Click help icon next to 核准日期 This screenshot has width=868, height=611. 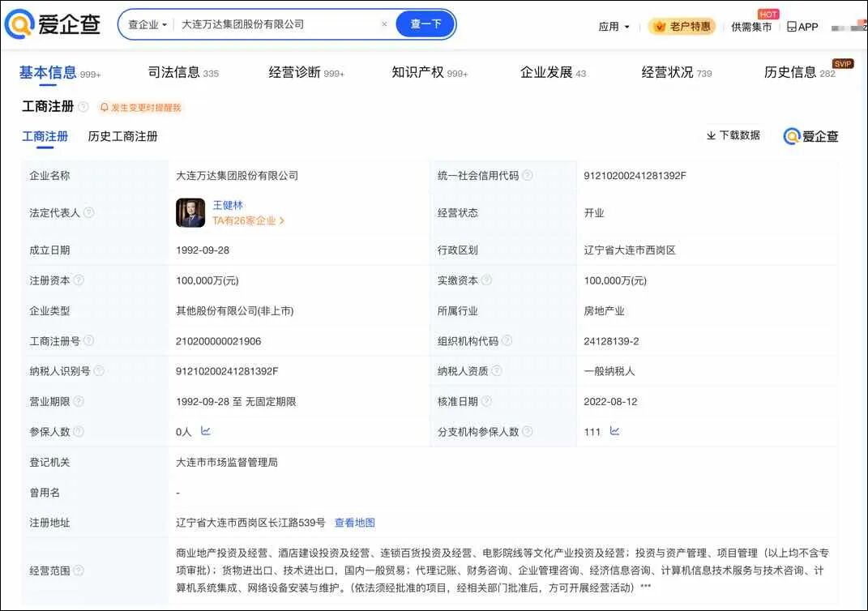[486, 401]
